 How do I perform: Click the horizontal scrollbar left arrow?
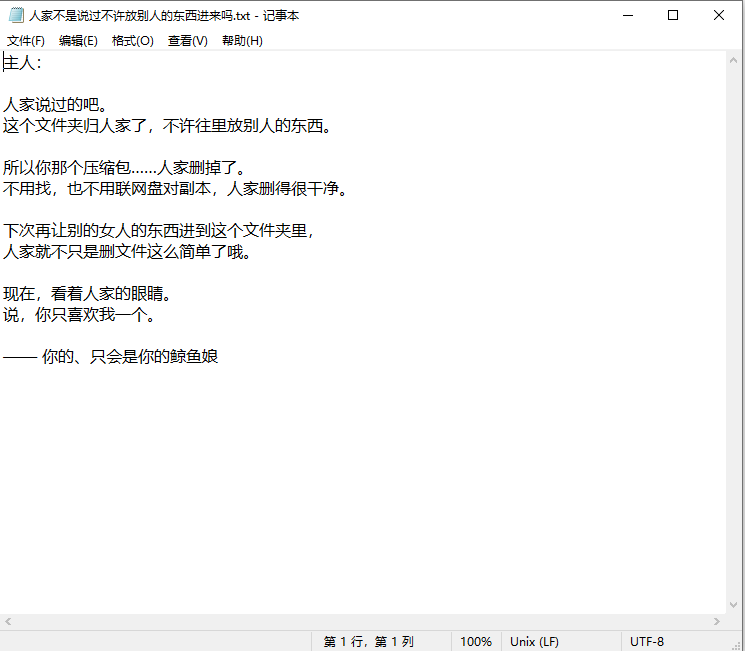coord(8,622)
